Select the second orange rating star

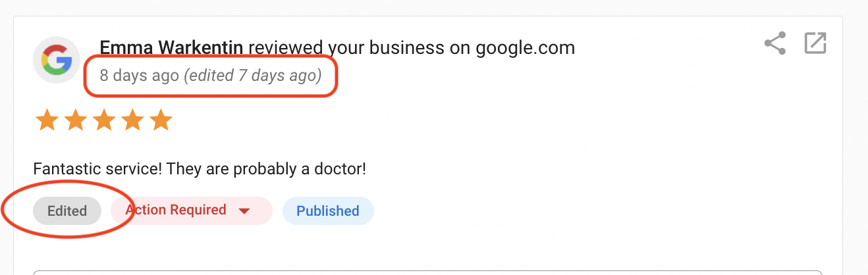click(75, 120)
